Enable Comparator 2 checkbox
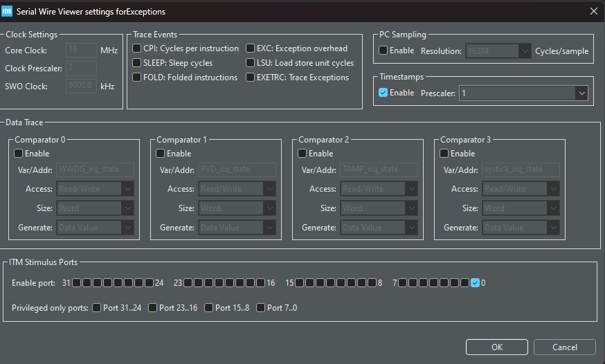 click(x=302, y=154)
